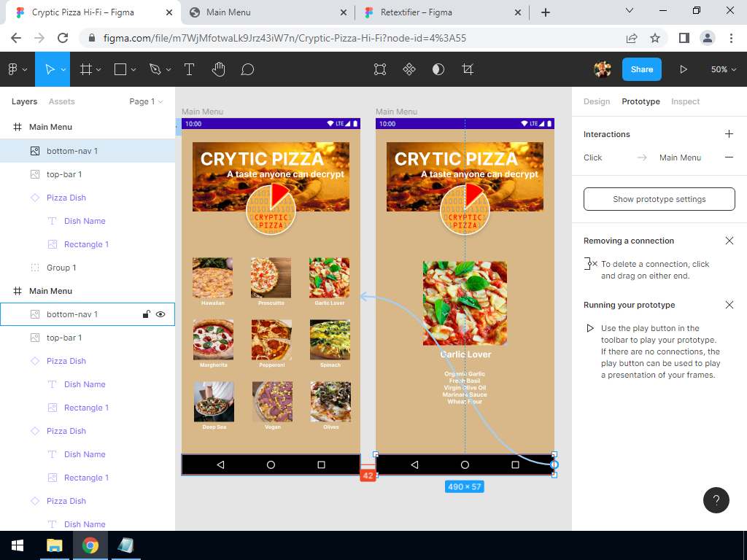Click the browser address bar URL

pos(285,38)
